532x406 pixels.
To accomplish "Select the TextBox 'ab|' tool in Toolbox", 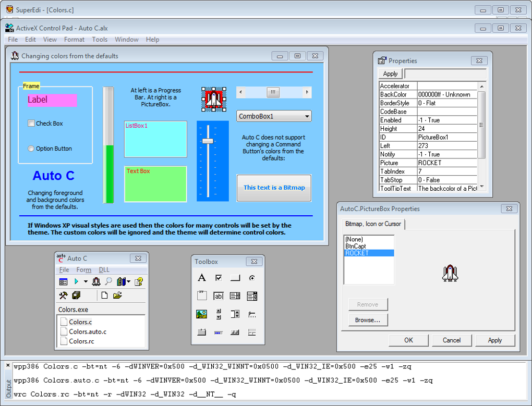I will tap(219, 296).
